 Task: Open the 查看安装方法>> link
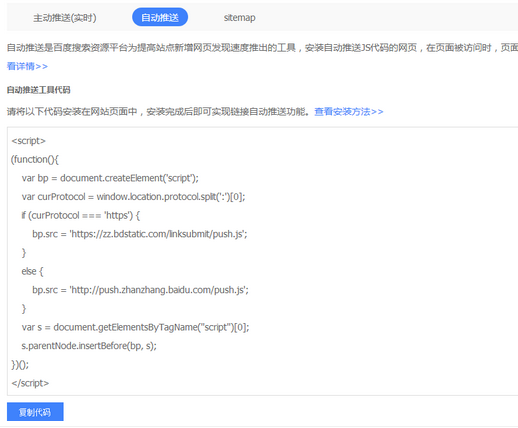pos(349,112)
